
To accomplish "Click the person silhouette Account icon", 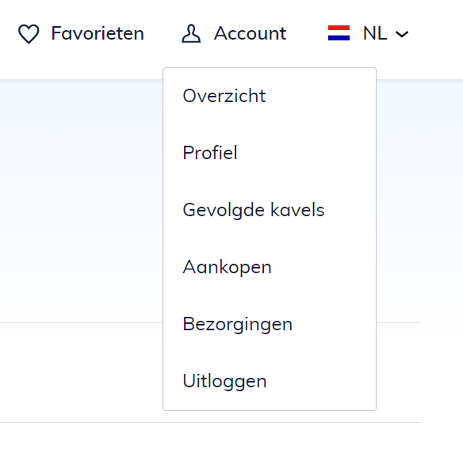I will (x=191, y=33).
